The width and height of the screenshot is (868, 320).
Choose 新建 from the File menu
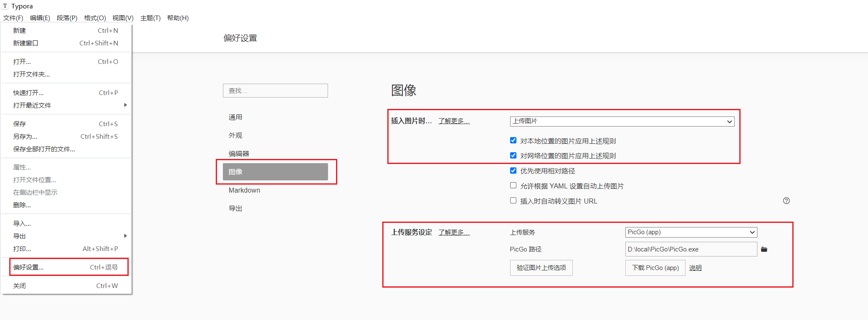[66, 30]
